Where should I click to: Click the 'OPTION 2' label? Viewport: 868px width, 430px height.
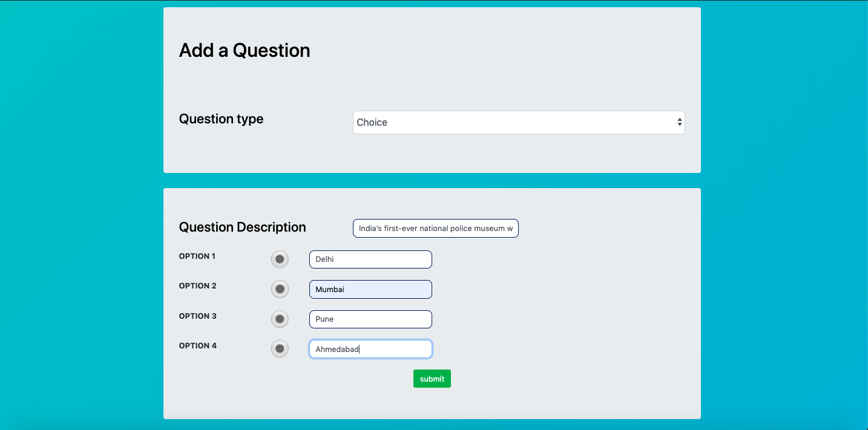pos(198,286)
